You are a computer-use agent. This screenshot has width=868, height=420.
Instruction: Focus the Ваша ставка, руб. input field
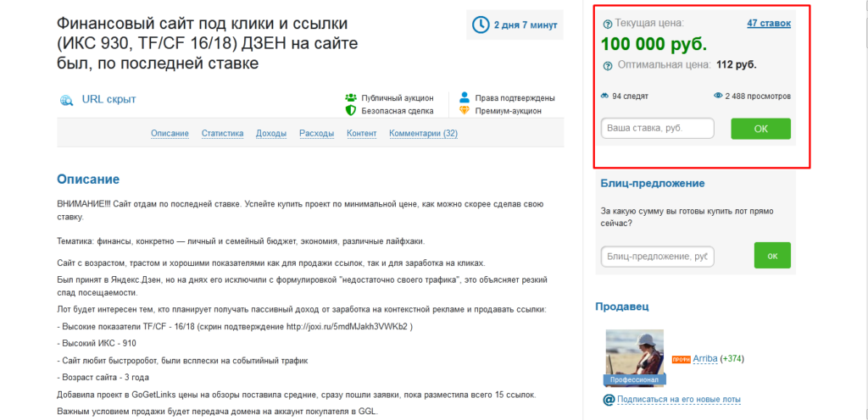tap(657, 129)
